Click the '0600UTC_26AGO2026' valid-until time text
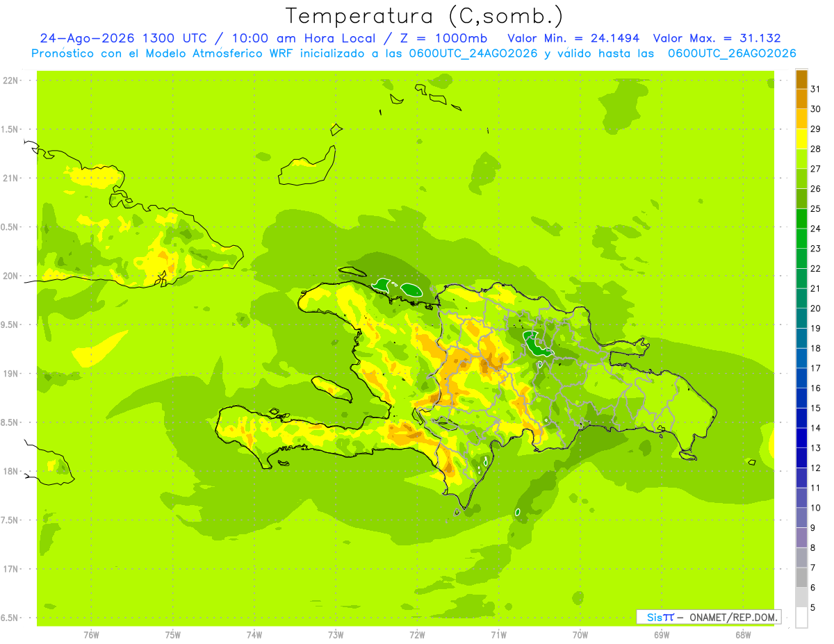 732,53
